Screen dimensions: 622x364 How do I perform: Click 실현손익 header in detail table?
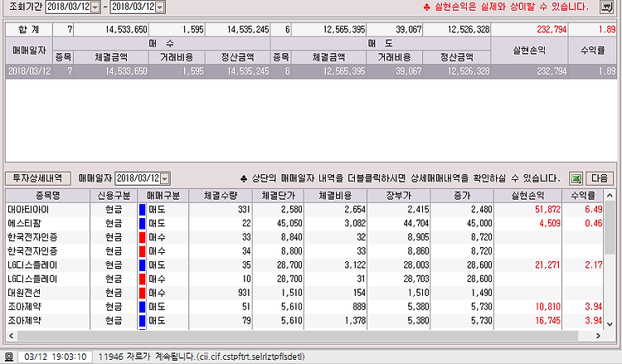click(528, 196)
